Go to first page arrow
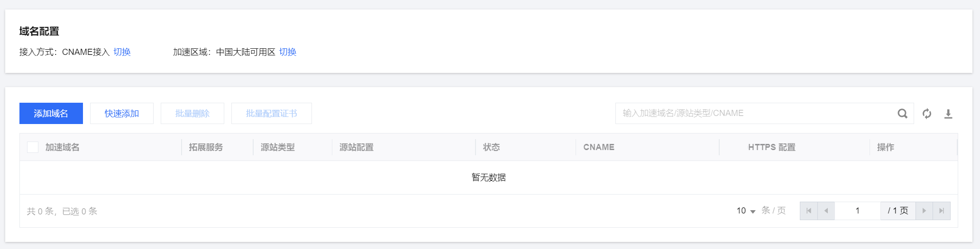Screen dimensions: 980x249 click(809, 211)
